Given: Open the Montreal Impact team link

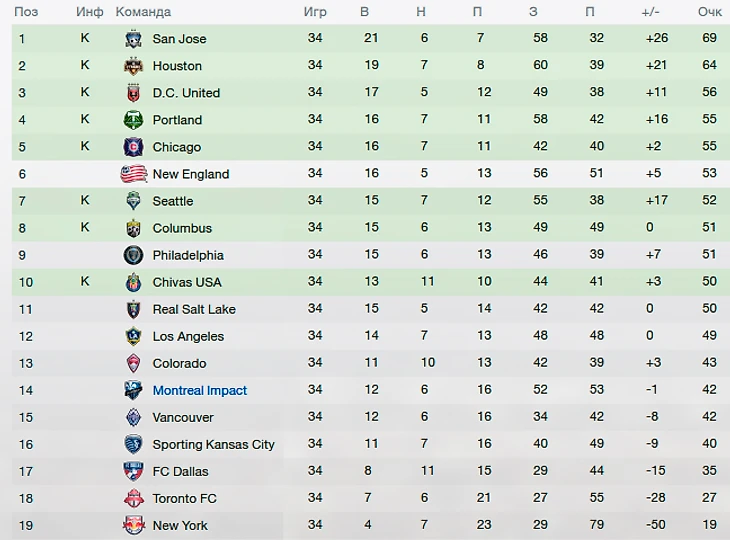Looking at the screenshot, I should click(x=199, y=390).
